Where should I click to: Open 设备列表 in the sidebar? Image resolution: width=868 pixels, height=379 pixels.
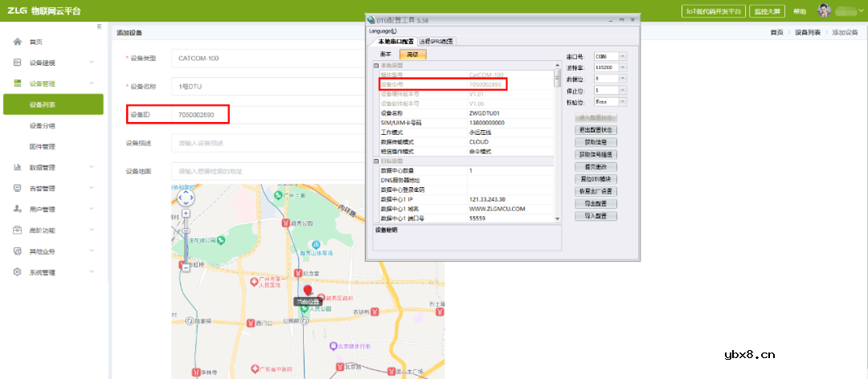click(x=53, y=104)
